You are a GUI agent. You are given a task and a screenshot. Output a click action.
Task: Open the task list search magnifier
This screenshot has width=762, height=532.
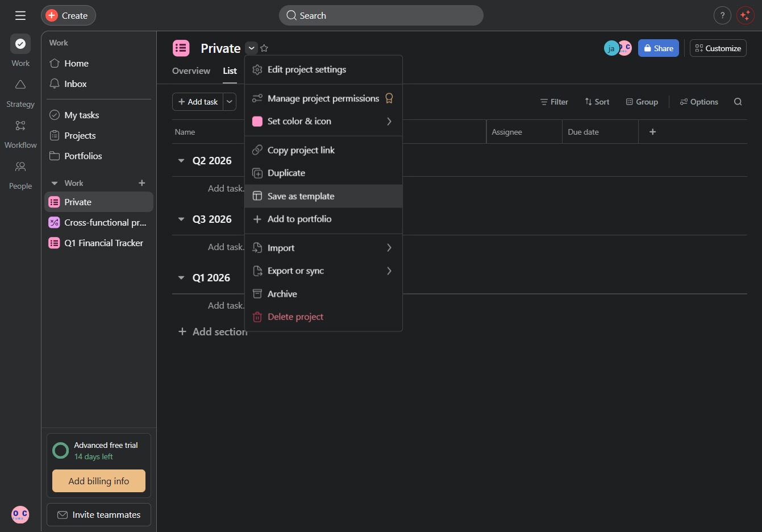[738, 102]
